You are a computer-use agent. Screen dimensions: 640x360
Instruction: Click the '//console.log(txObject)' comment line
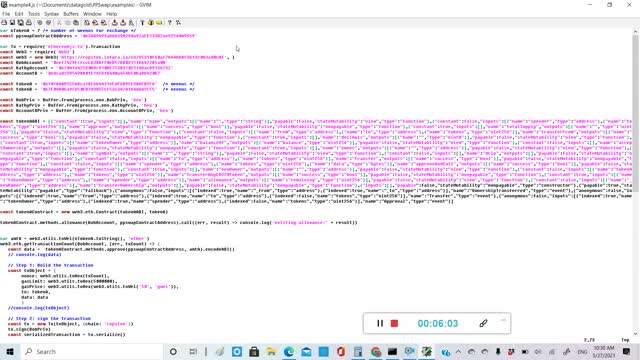coord(38,307)
